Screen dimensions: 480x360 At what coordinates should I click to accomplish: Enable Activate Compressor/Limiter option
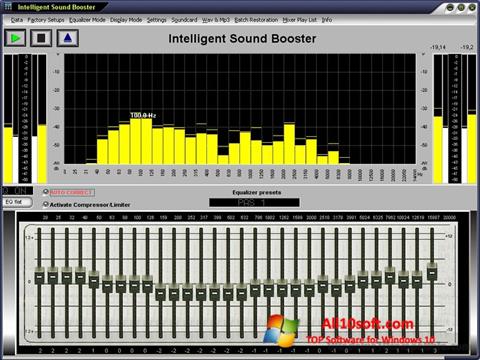[46, 204]
